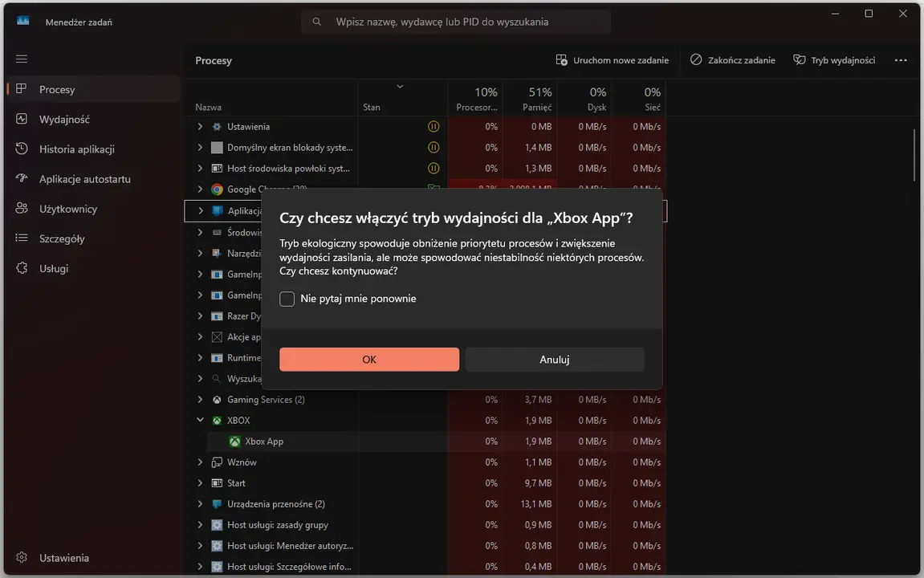The width and height of the screenshot is (924, 578).
Task: Click the Gaming Services process icon
Action: coord(217,400)
